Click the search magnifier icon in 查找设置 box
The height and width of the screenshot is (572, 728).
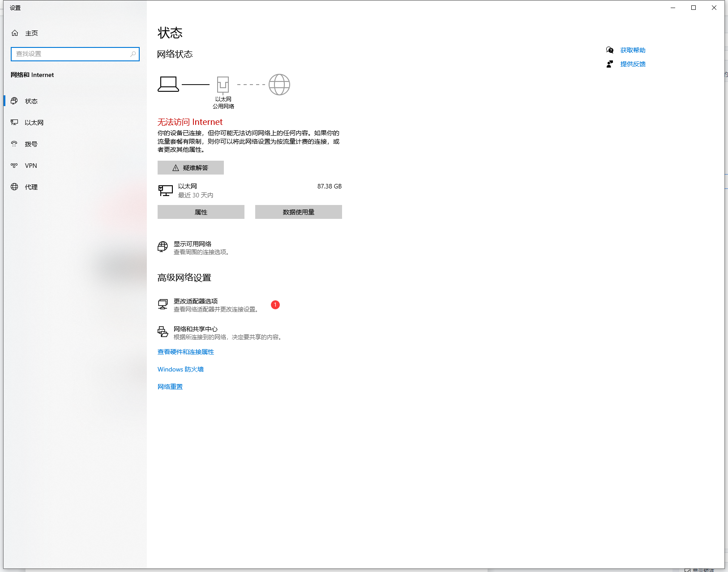click(133, 54)
